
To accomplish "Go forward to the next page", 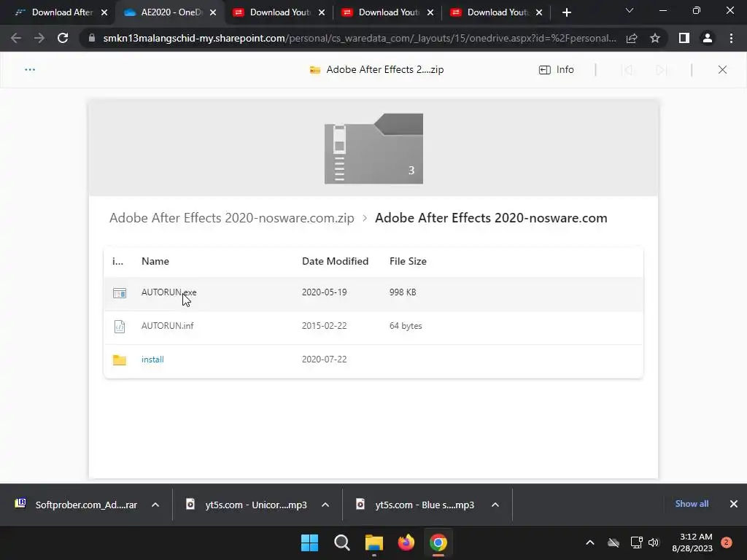I will click(39, 38).
